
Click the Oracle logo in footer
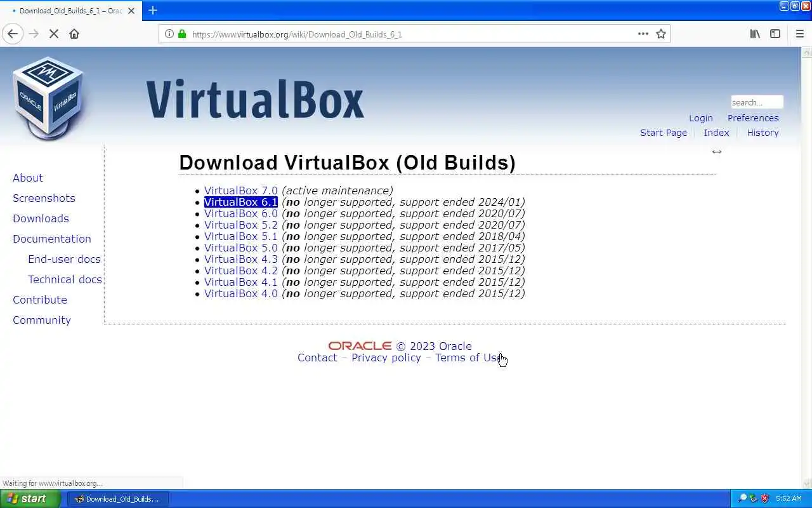(360, 346)
